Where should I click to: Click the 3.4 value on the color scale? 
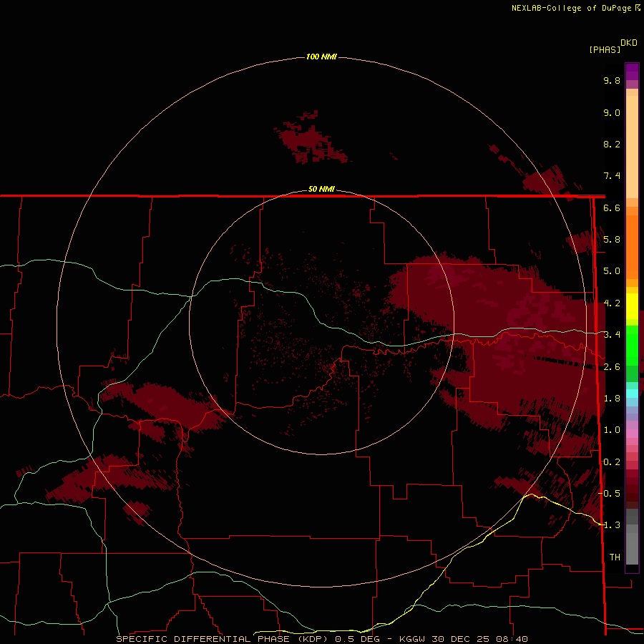612,335
